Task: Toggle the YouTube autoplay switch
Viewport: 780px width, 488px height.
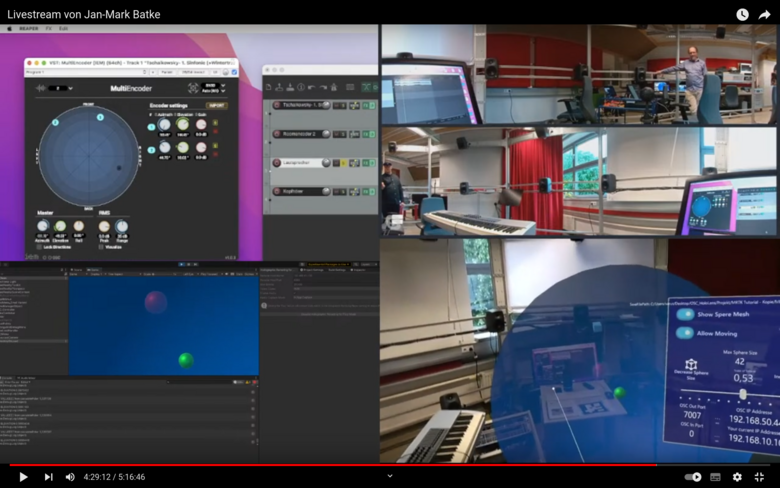Action: point(693,477)
